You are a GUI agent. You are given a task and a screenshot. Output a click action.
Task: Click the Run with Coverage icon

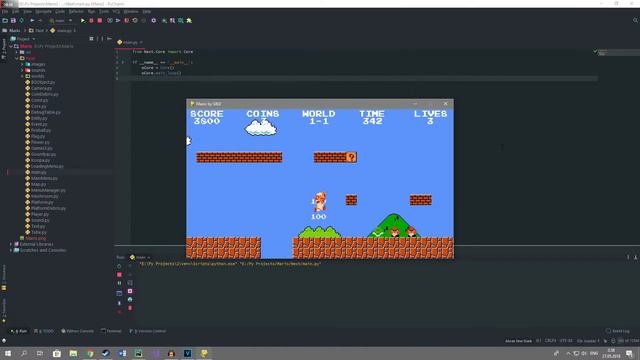(x=110, y=20)
